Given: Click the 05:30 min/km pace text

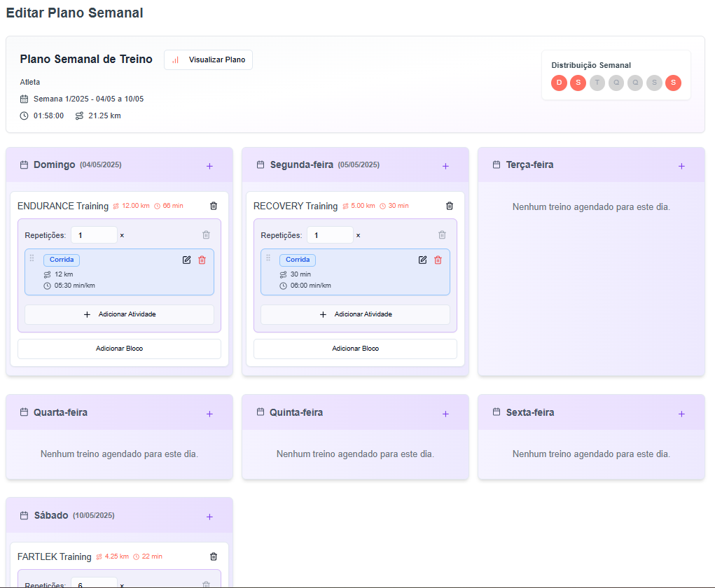Looking at the screenshot, I should tap(75, 286).
